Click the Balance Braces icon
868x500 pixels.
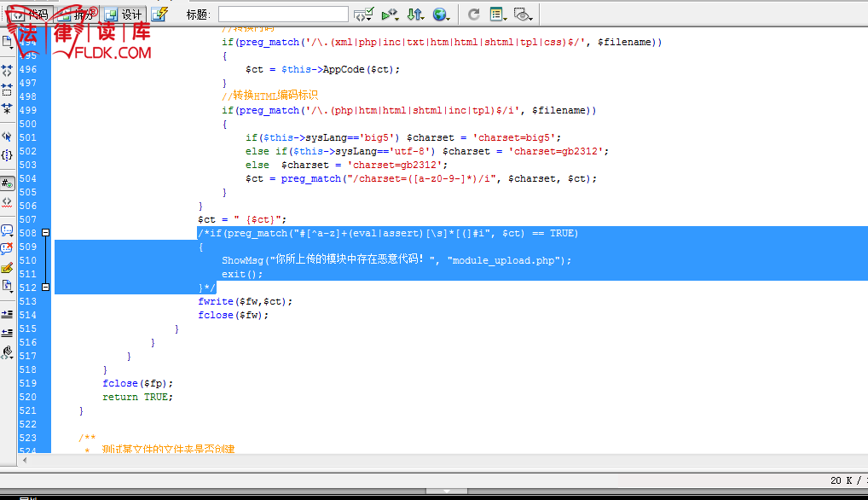tap(7, 155)
